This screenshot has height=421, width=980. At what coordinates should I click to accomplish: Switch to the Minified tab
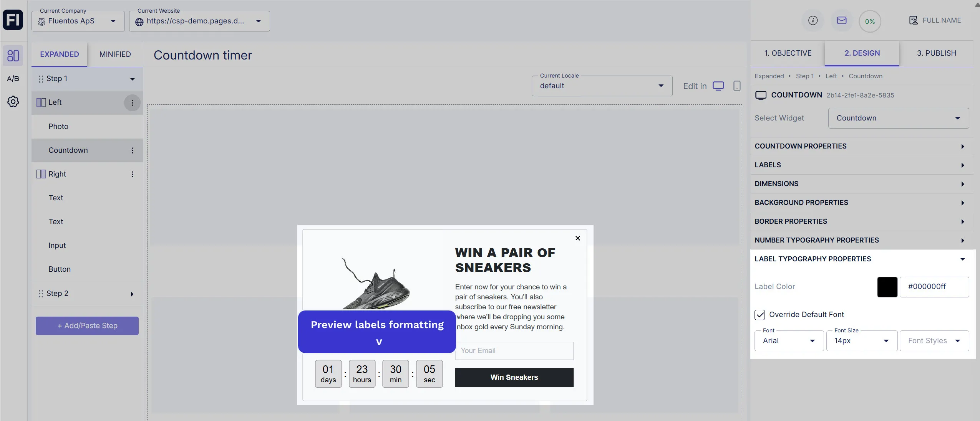115,54
